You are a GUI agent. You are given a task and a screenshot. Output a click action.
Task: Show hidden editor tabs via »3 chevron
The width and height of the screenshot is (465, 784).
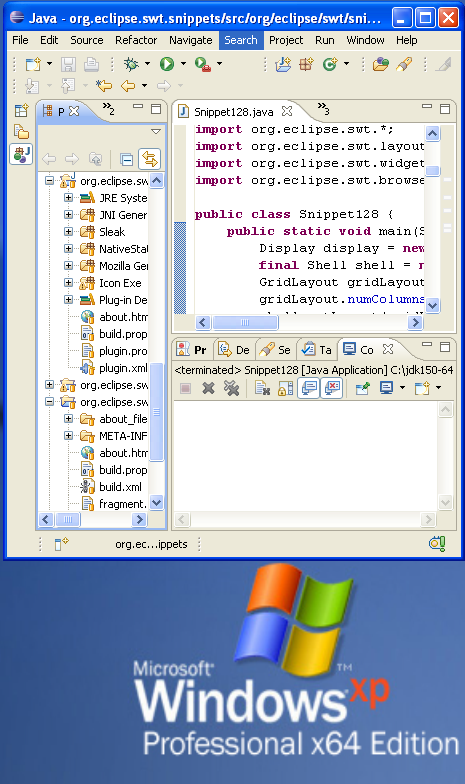pos(324,108)
